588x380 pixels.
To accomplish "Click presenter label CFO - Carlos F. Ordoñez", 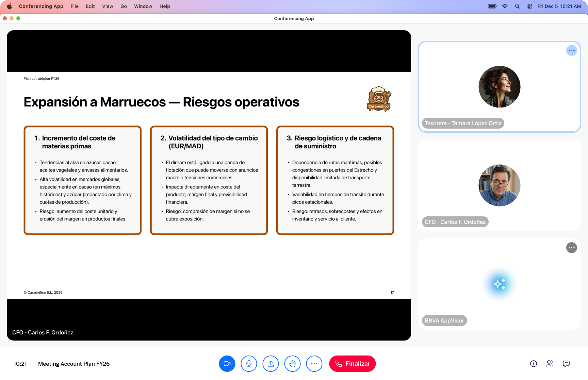I will [43, 332].
